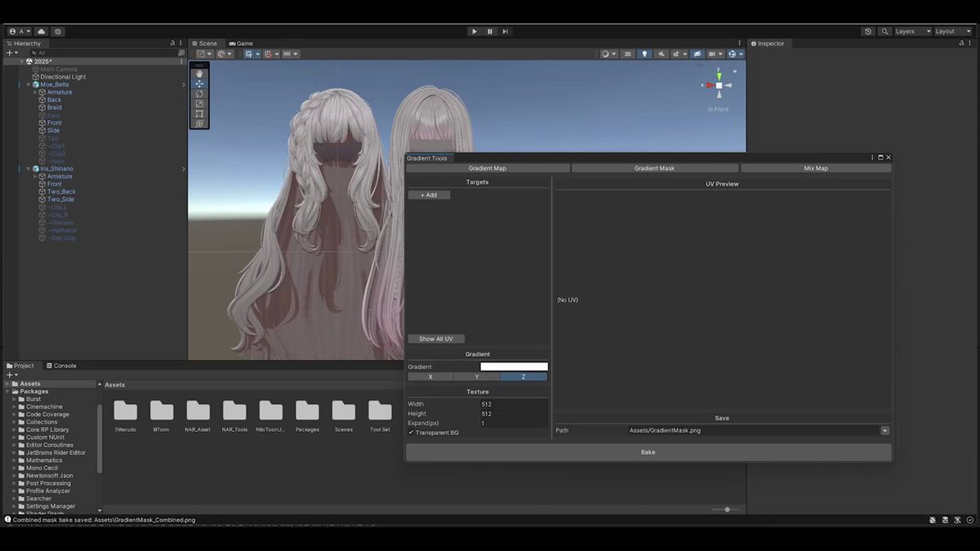Screen dimensions: 980x551
Task: Toggle Transparent BG checkbox
Action: [411, 433]
